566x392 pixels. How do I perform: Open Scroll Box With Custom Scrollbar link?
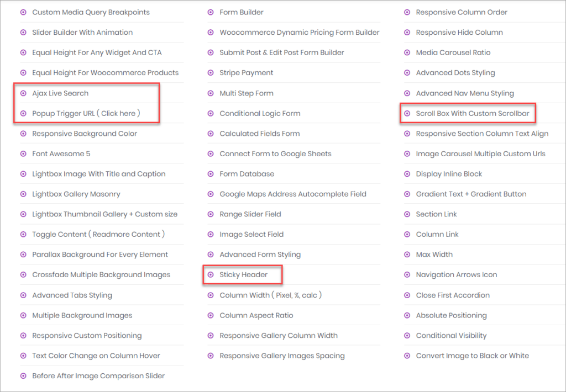tap(472, 113)
